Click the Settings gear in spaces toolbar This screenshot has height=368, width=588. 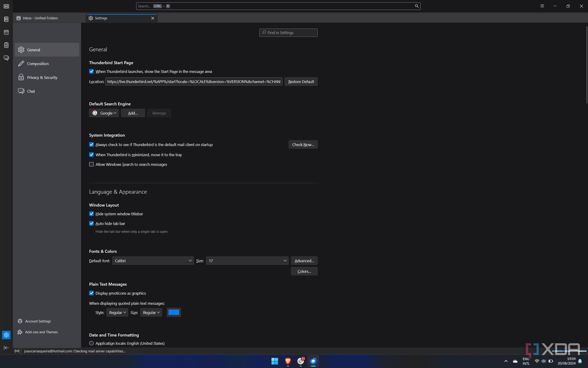click(6, 335)
